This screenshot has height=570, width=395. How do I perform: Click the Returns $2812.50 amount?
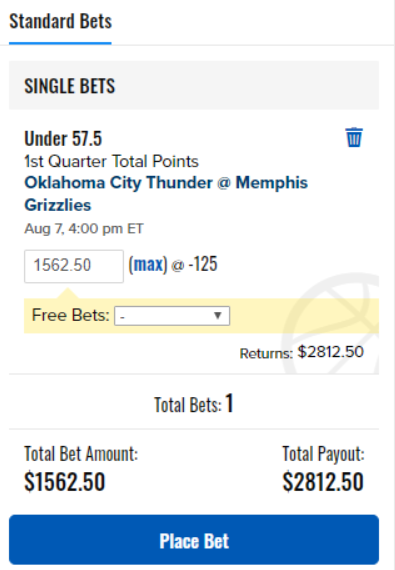point(330,352)
